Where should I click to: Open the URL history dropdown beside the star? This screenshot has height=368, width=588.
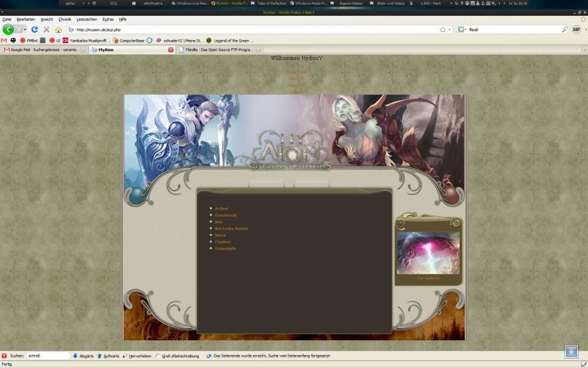click(x=449, y=29)
